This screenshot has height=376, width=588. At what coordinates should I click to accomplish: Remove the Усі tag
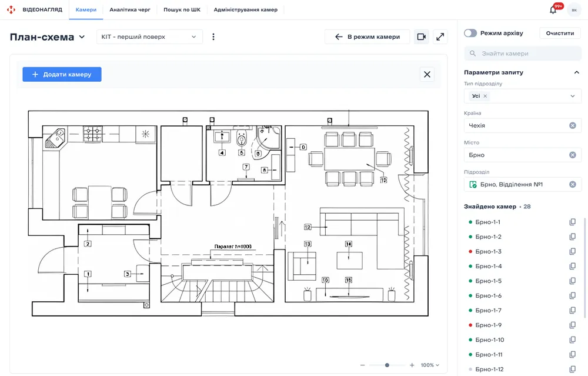click(485, 96)
